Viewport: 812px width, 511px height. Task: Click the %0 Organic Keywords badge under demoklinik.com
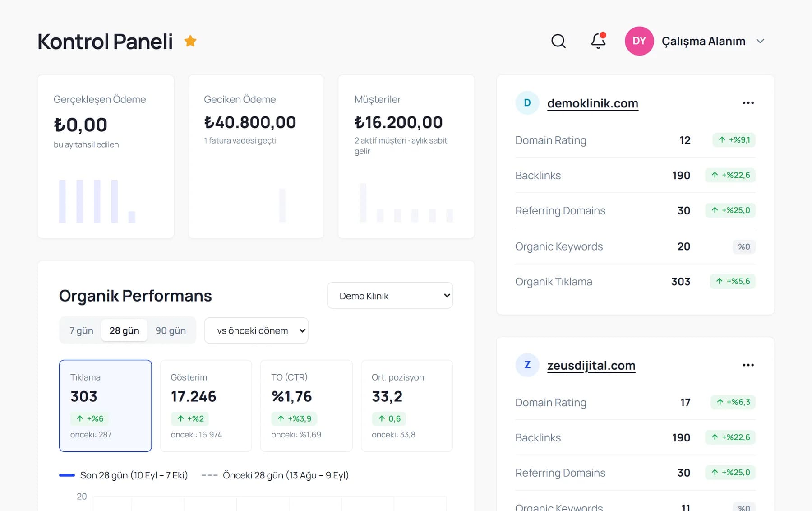744,246
